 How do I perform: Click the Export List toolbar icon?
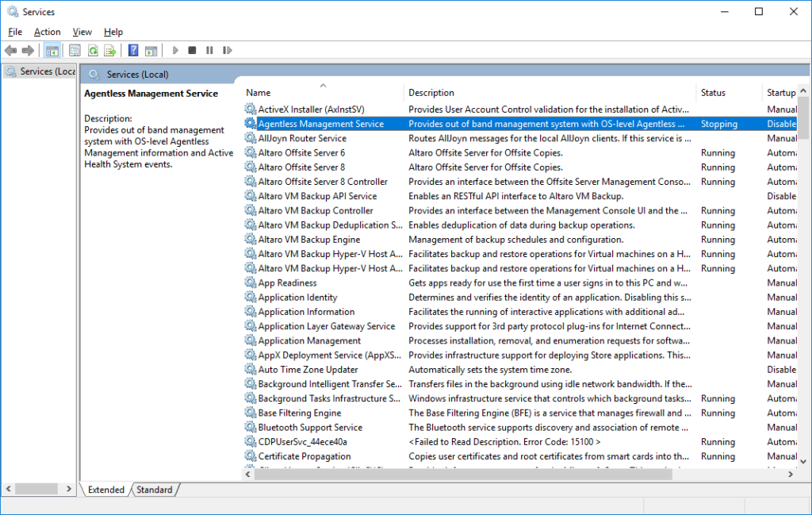(109, 50)
